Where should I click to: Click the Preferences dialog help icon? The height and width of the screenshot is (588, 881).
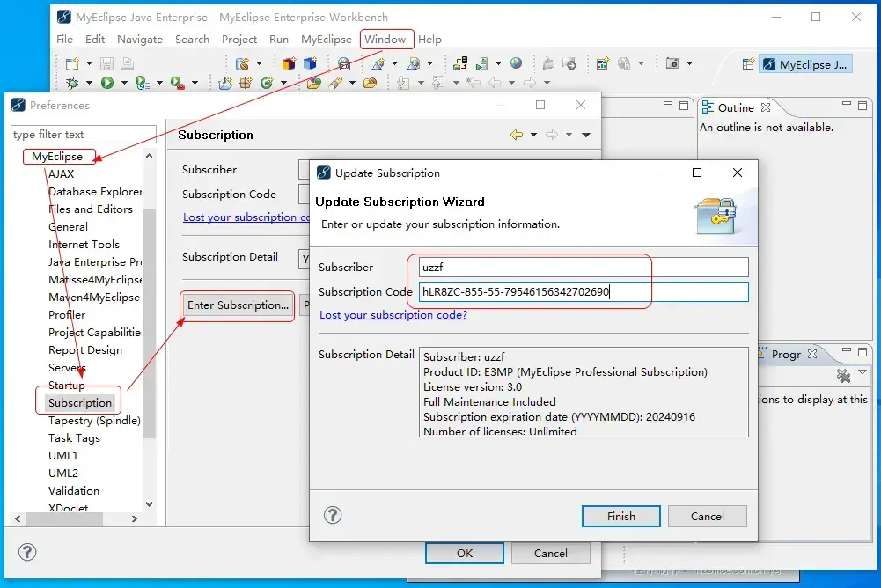(x=27, y=552)
